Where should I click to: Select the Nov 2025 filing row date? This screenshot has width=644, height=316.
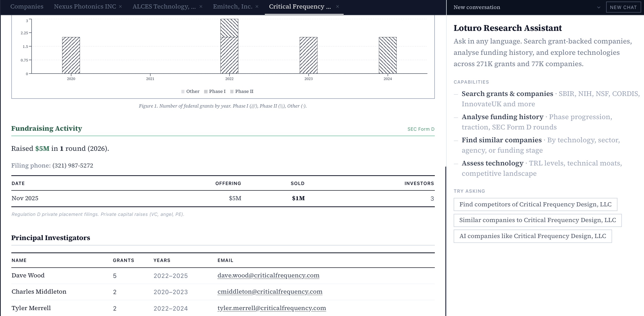pos(25,198)
